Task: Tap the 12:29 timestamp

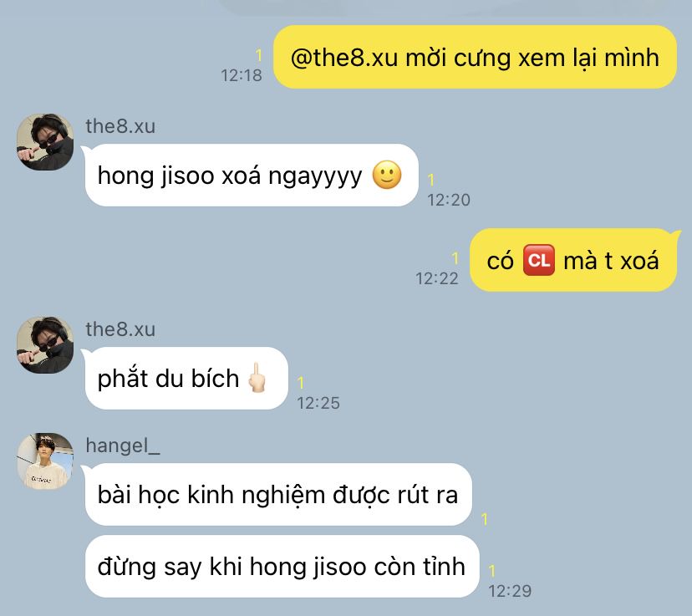Action: 510,591
